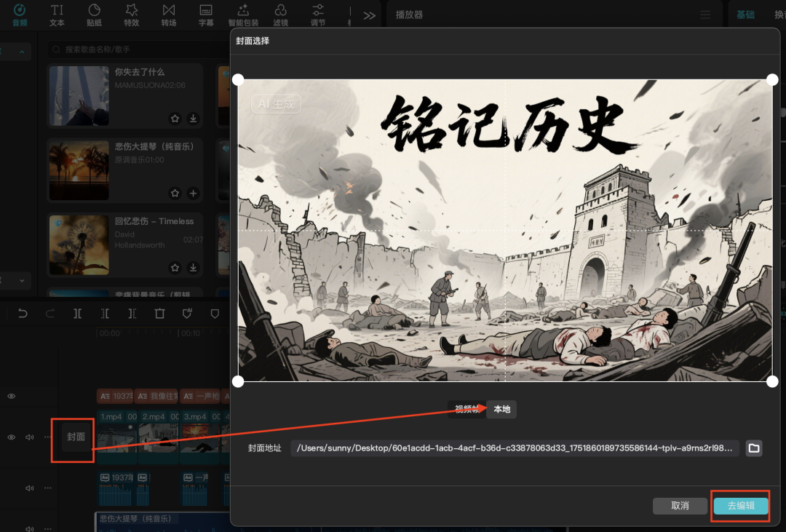Click the 去编辑 button
Image resolution: width=786 pixels, height=532 pixels.
pyautogui.click(x=740, y=506)
